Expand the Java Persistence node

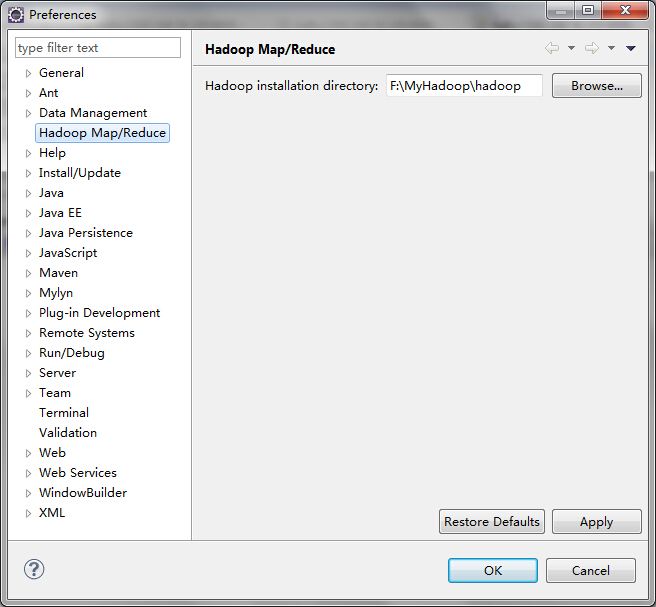click(28, 233)
